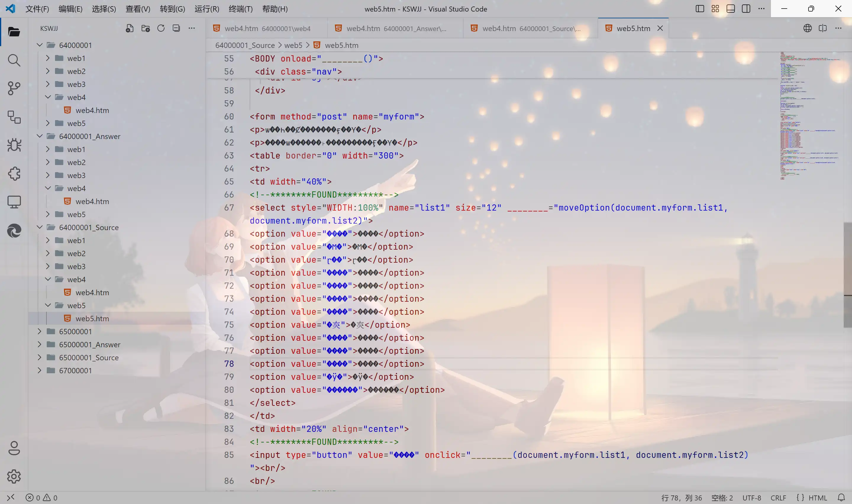Toggle the secondary sidebar layout button
Image resolution: width=852 pixels, height=504 pixels.
(x=746, y=9)
